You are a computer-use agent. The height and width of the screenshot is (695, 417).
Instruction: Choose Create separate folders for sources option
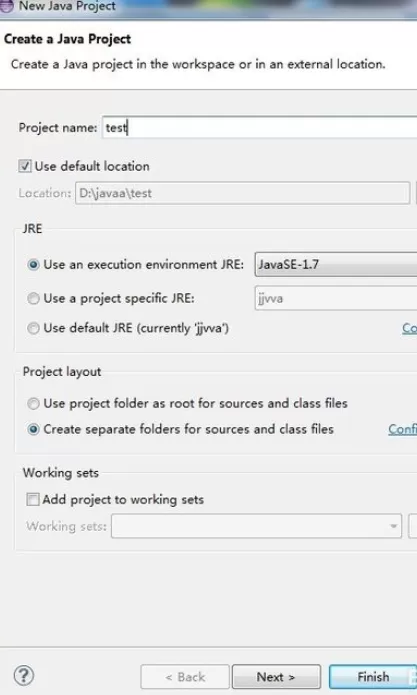coord(33,429)
